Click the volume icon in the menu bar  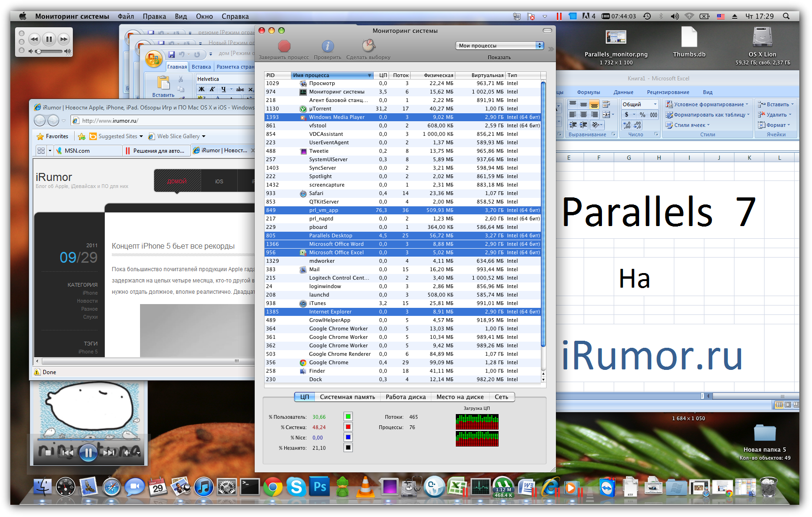(x=675, y=16)
